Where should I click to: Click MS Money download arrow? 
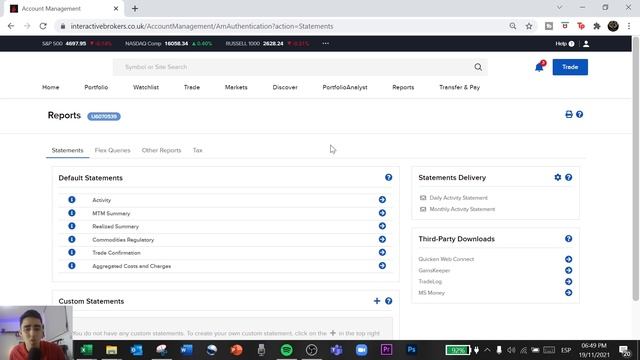click(569, 293)
